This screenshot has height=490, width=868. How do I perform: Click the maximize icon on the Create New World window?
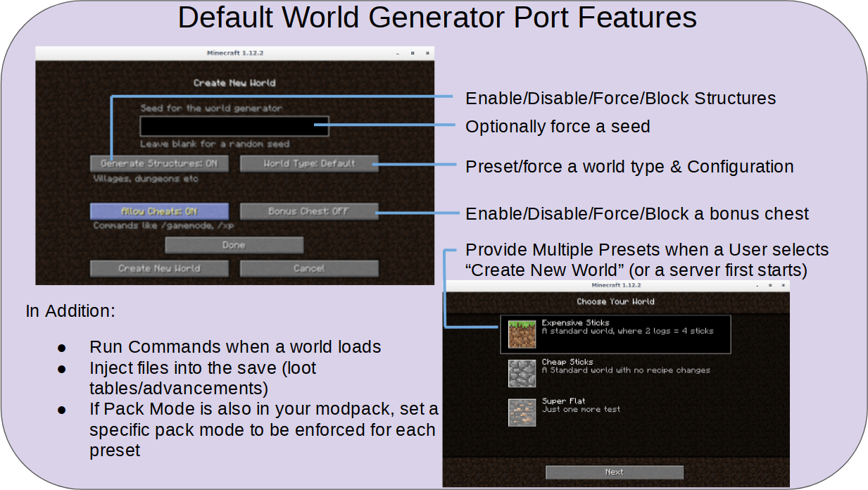(413, 54)
